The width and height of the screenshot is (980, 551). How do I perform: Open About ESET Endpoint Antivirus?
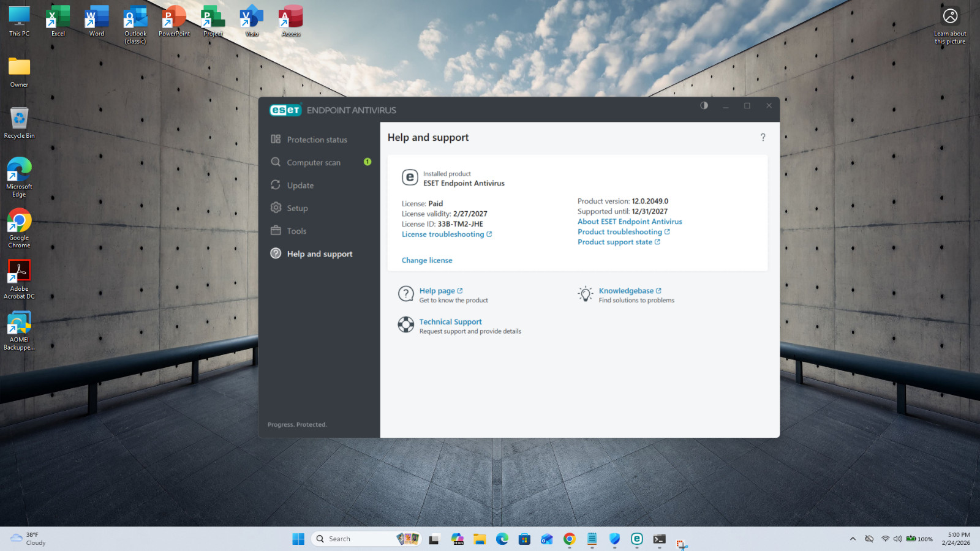(630, 222)
